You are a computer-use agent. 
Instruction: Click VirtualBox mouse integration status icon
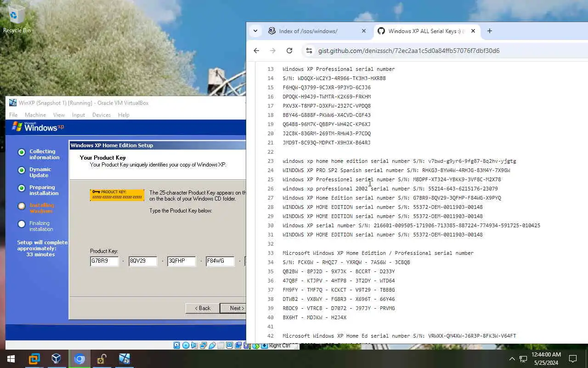[256, 345]
